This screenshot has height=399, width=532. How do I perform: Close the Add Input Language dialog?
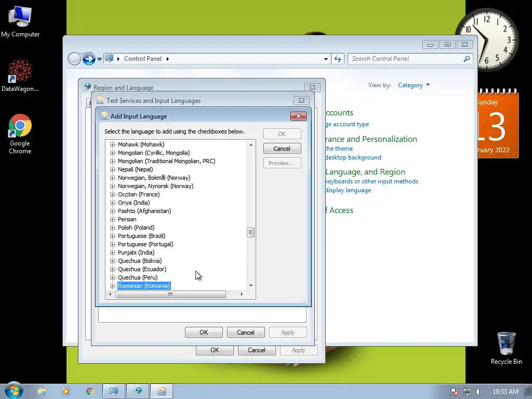(298, 116)
